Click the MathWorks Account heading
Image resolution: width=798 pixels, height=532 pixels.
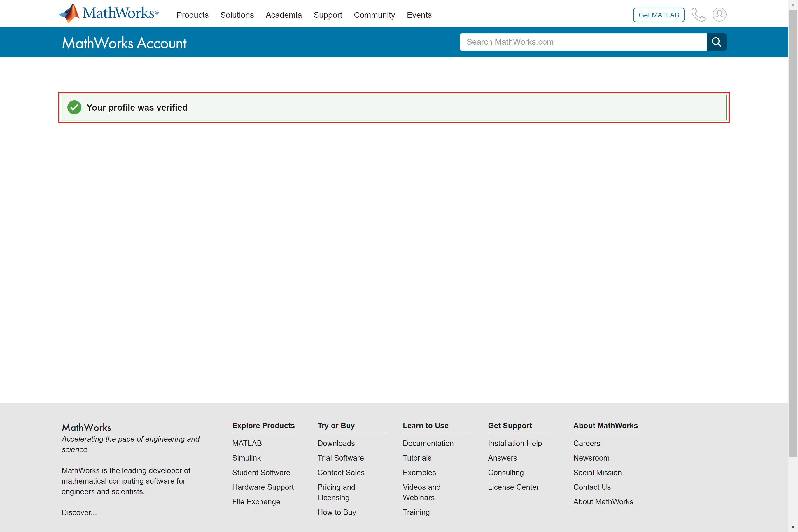124,43
